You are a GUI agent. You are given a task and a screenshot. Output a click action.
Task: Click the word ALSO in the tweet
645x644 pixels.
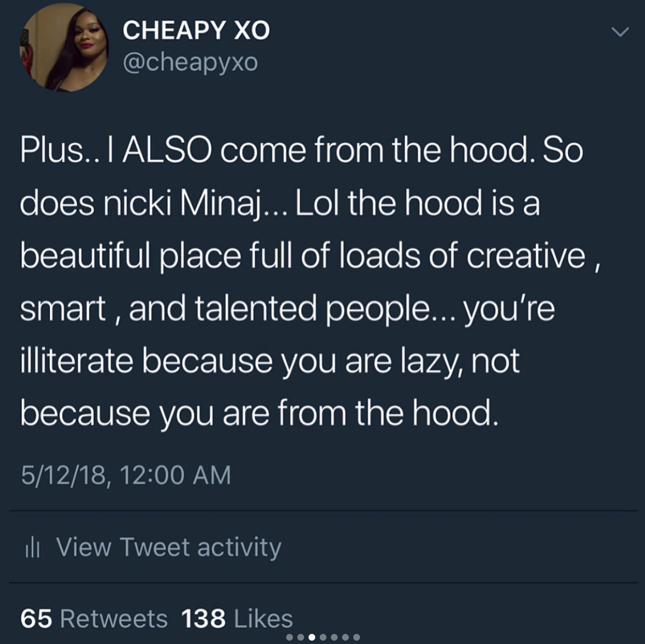click(x=167, y=150)
